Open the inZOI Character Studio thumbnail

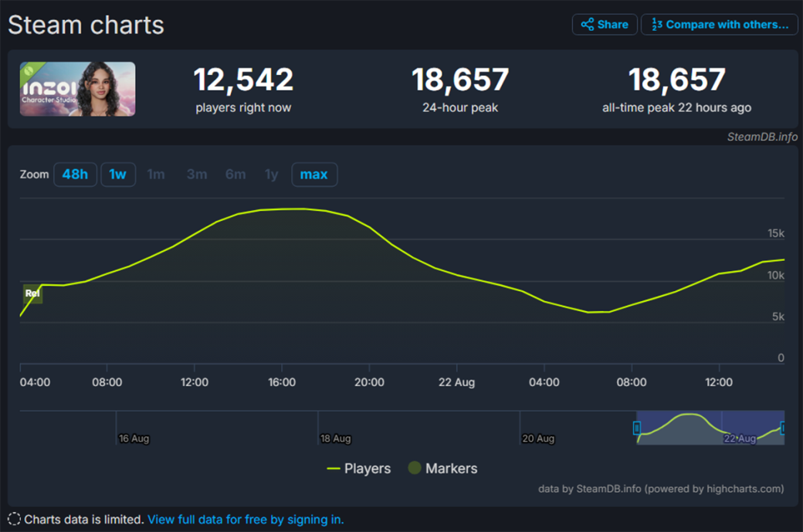[77, 89]
